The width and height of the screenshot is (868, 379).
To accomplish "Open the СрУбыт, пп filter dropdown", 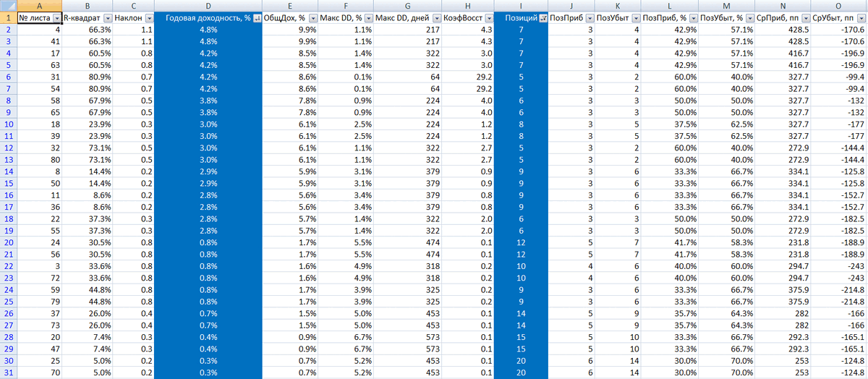I will pyautogui.click(x=860, y=17).
